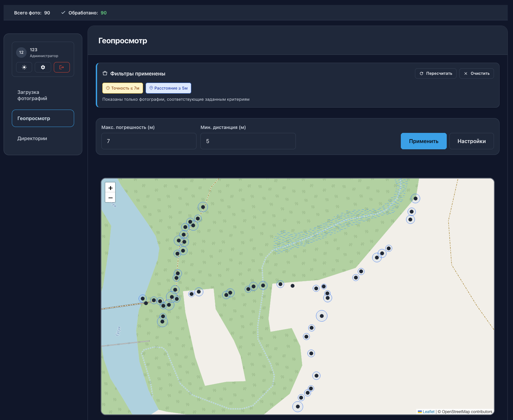513x420 pixels.
Task: Click the red logout icon
Action: (x=62, y=67)
